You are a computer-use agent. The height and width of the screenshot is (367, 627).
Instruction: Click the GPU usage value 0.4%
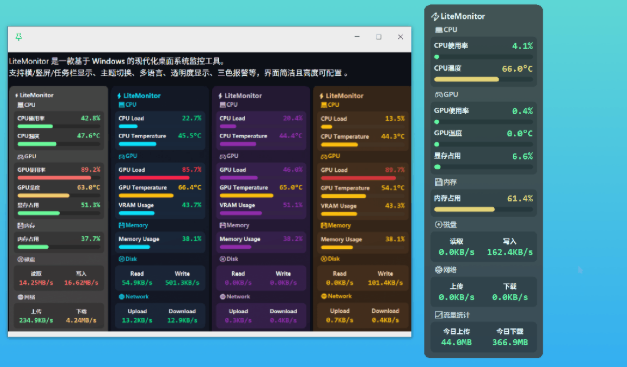[522, 111]
